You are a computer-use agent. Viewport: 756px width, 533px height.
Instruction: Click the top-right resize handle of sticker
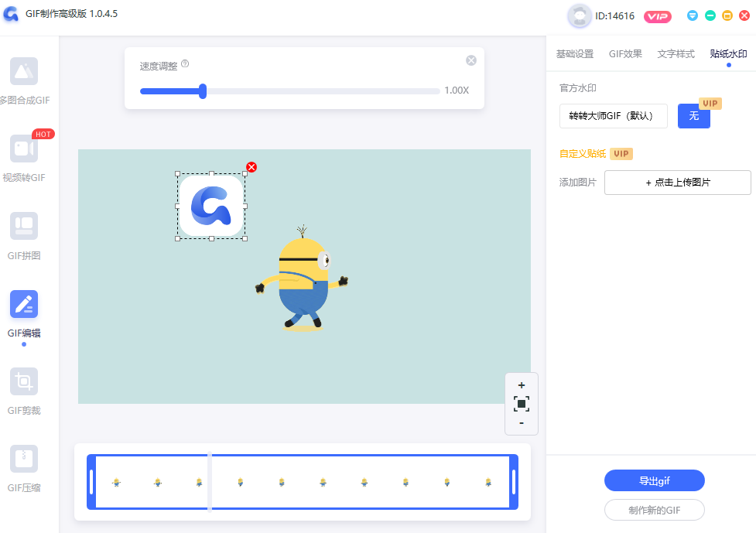coord(245,173)
